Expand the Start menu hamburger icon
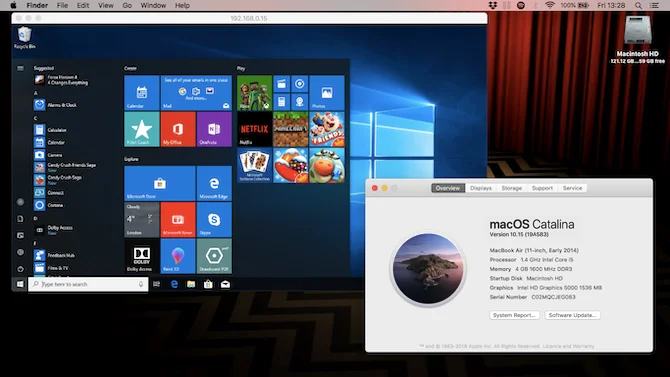This screenshot has height=377, width=670. [20, 68]
